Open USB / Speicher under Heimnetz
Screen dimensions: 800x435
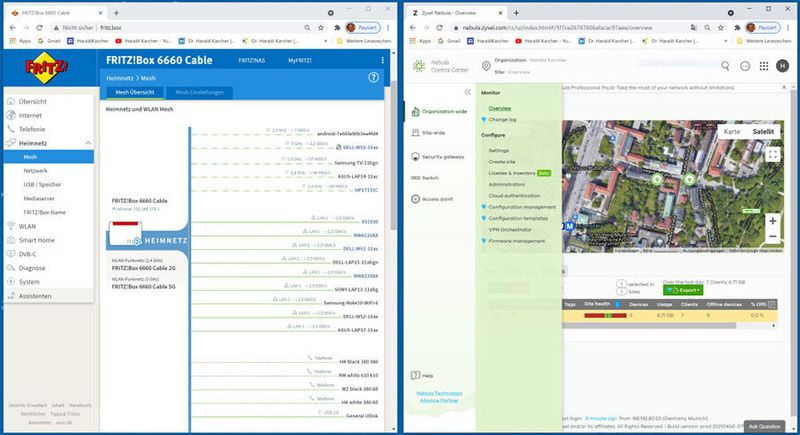pos(42,185)
